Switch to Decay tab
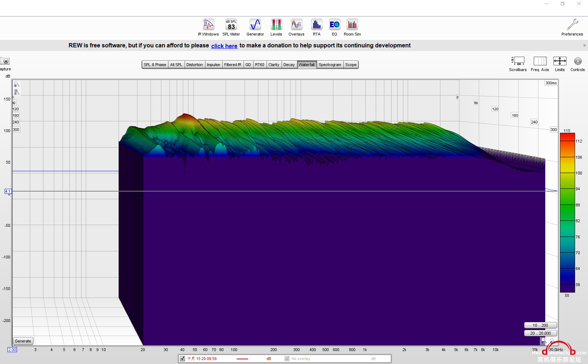 pyautogui.click(x=289, y=65)
